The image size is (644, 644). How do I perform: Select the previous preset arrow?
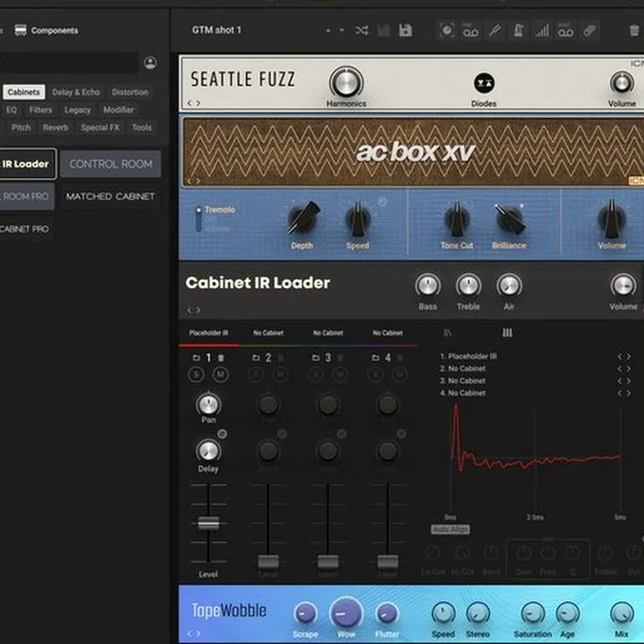pyautogui.click(x=327, y=30)
